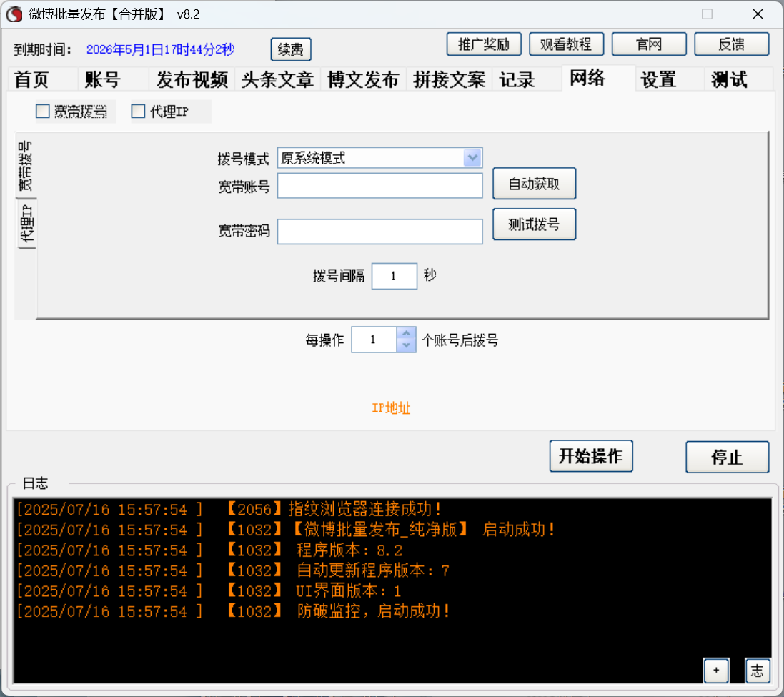Select the vertical 代理IP side tab

26,224
